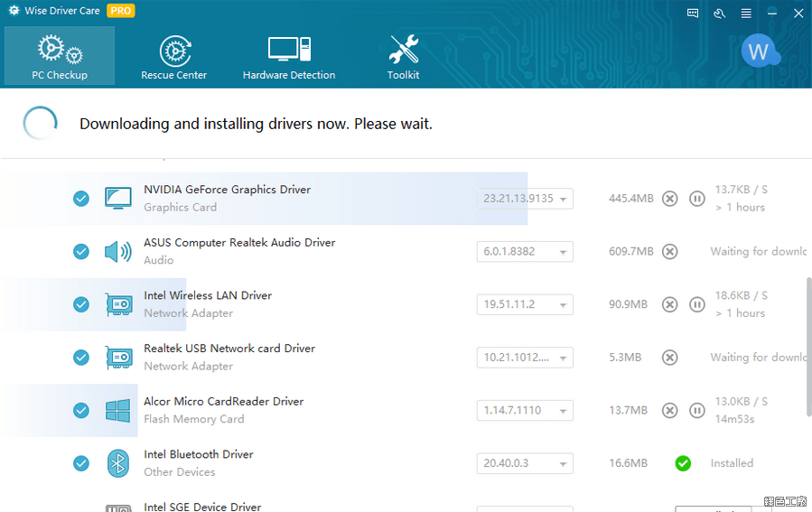
Task: Uncheck Alcor Micro CardReader Driver checkbox
Action: (80, 411)
